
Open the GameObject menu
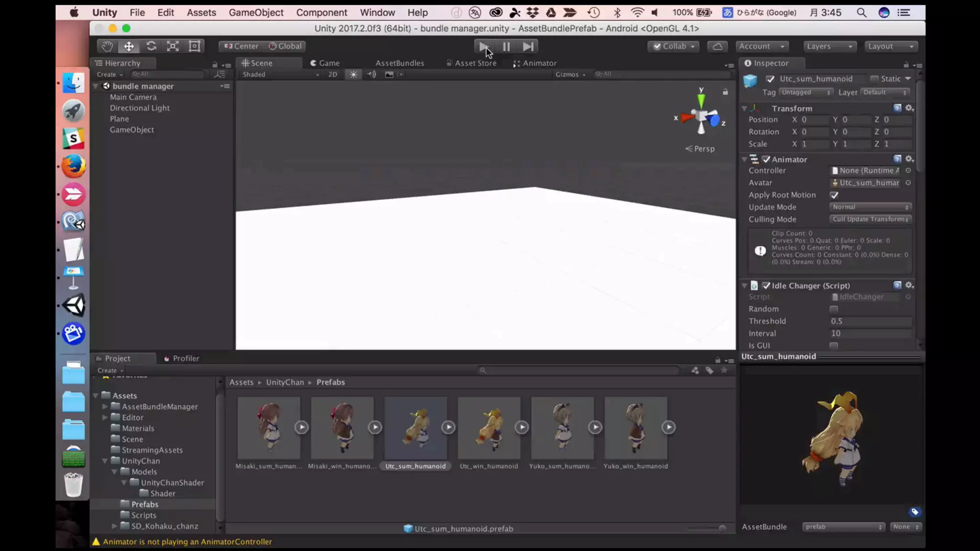tap(256, 12)
